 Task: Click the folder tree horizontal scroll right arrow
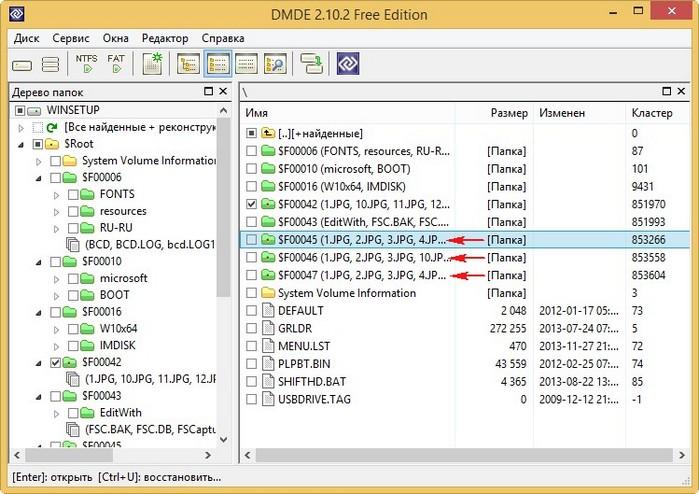(x=208, y=455)
